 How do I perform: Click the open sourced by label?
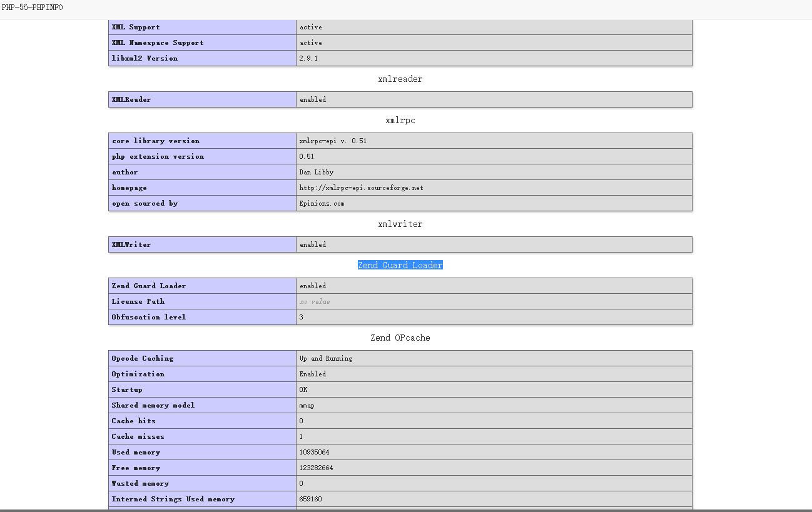[145, 203]
